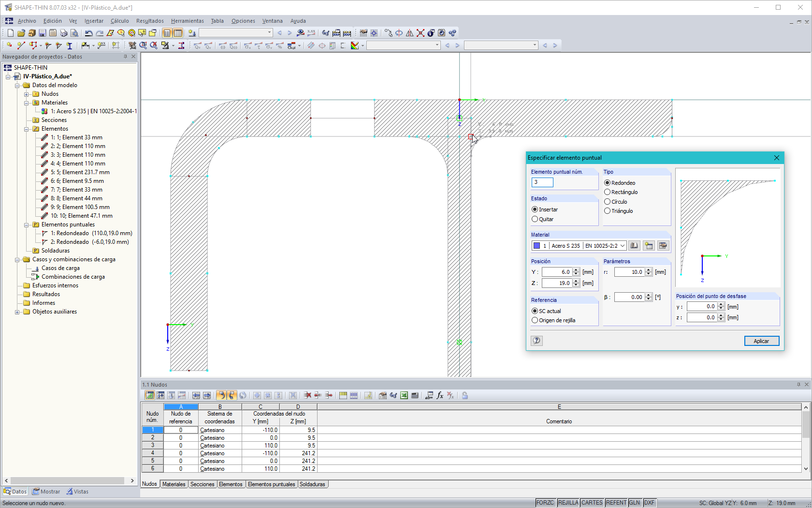
Task: Toggle the project navigator panel icon
Action: (167, 33)
